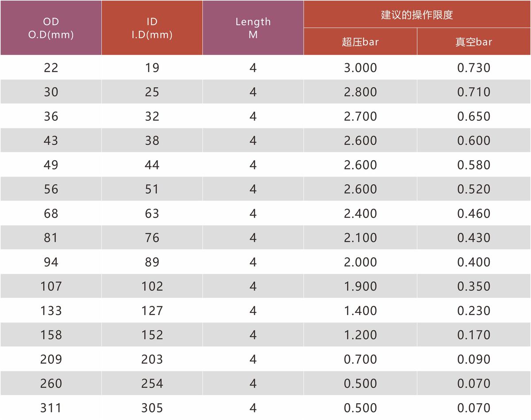The width and height of the screenshot is (531, 420).
Task: Select OD value 68
Action: coord(51,214)
